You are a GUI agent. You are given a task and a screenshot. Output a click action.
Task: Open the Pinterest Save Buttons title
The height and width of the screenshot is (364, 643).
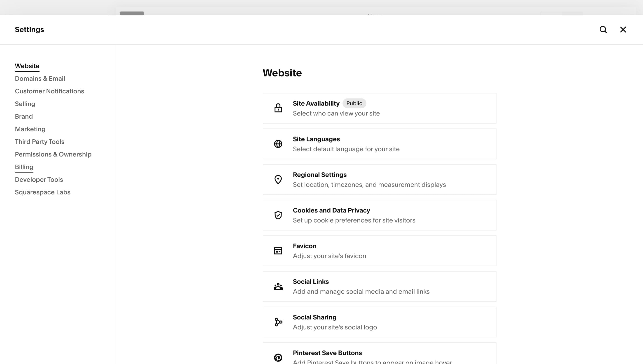click(x=327, y=353)
